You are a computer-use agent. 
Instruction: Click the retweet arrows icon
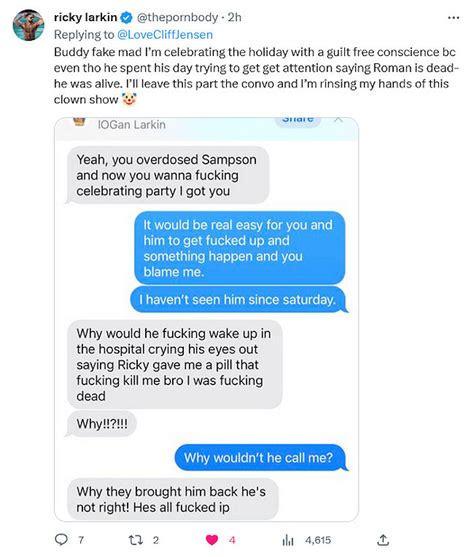[135, 540]
